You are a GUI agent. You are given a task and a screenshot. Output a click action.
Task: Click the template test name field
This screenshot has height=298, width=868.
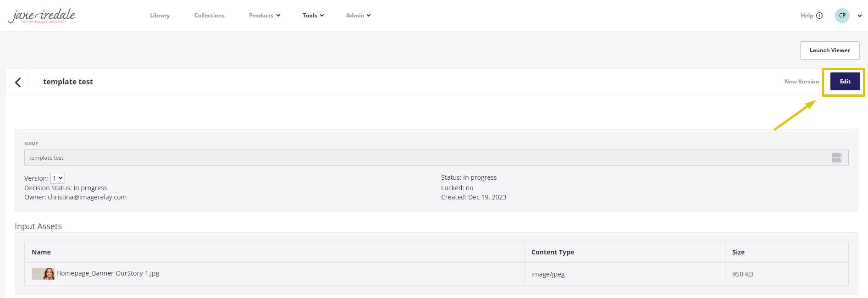click(437, 158)
